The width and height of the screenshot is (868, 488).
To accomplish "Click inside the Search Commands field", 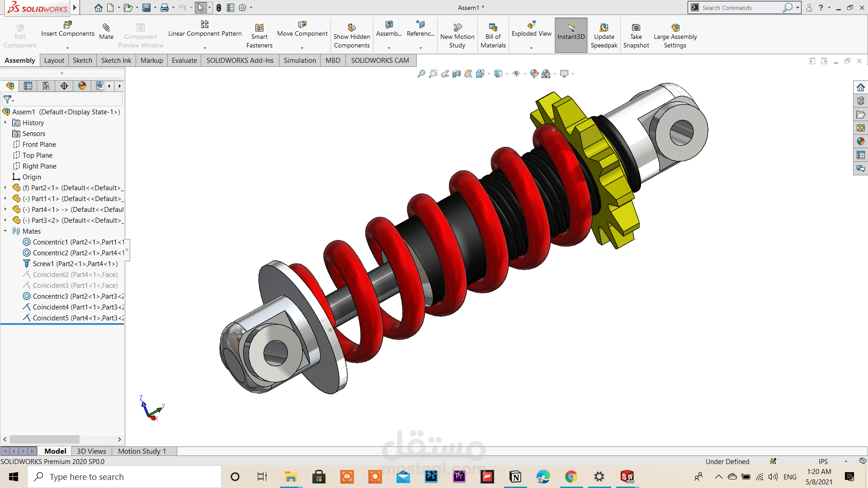I will pos(741,8).
